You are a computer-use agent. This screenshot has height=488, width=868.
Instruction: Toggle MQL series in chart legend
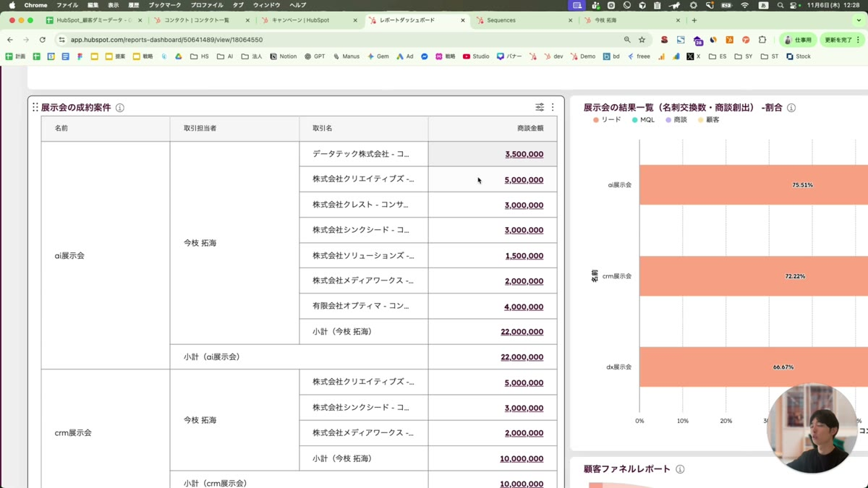pyautogui.click(x=643, y=120)
